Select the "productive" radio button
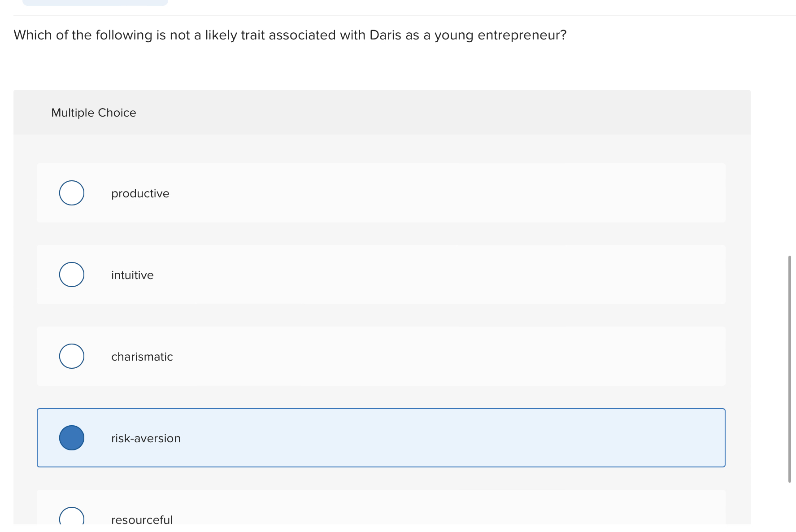This screenshot has width=796, height=532. click(71, 193)
